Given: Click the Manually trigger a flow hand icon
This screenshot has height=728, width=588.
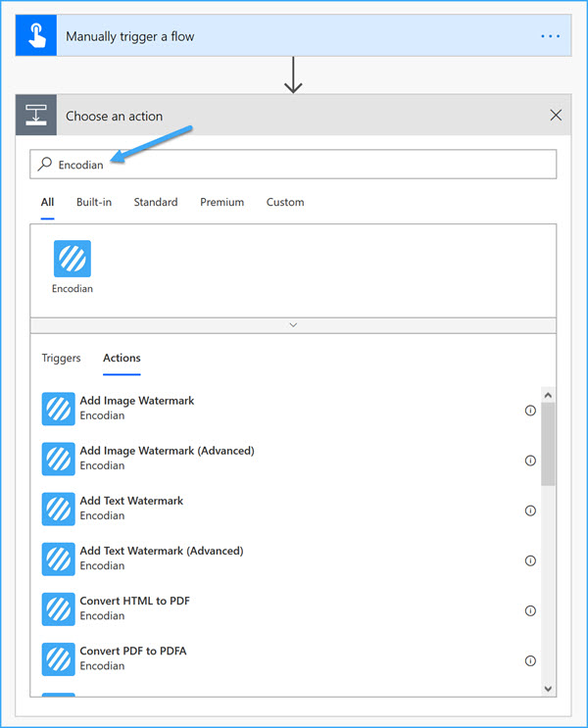Looking at the screenshot, I should 36,35.
